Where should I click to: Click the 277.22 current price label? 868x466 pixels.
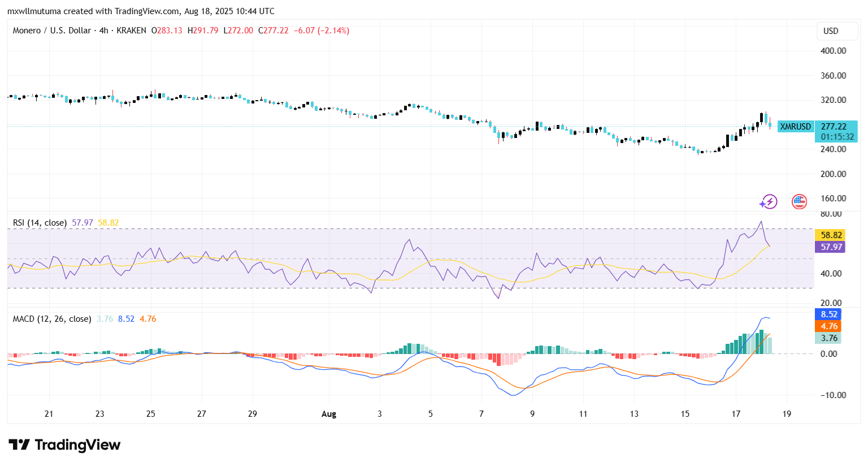pos(834,127)
